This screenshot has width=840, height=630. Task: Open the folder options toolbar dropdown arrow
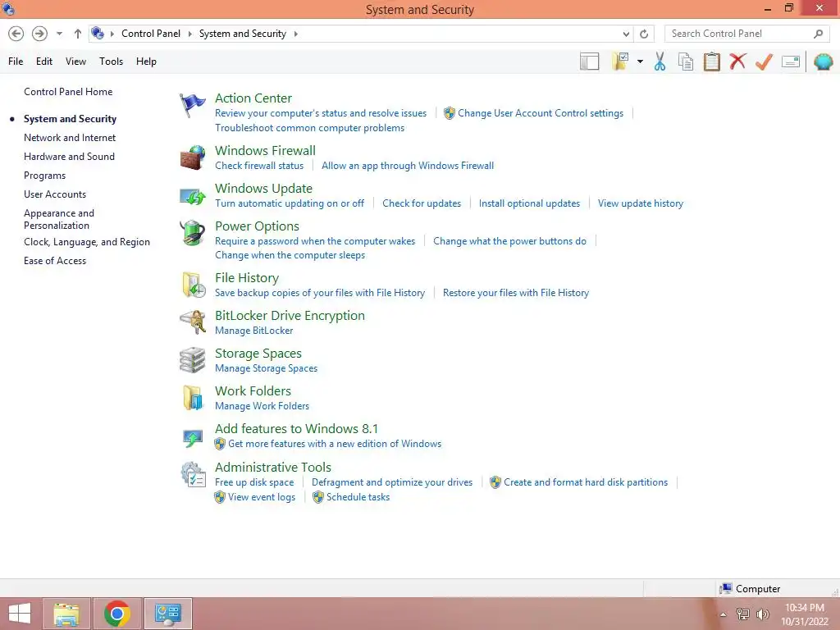[640, 62]
